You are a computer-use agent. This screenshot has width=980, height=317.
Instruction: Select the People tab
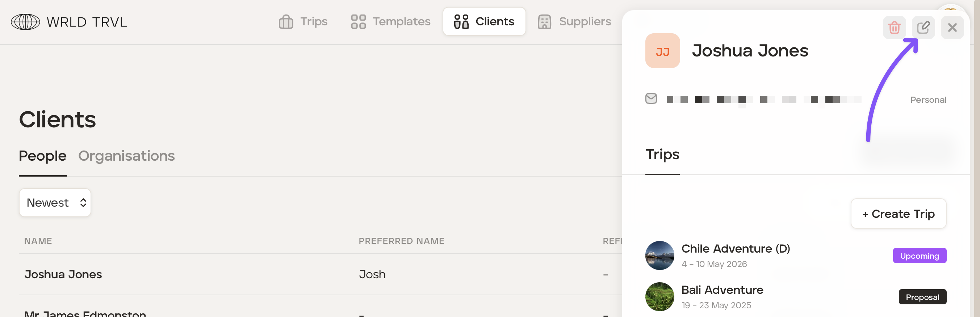point(43,156)
